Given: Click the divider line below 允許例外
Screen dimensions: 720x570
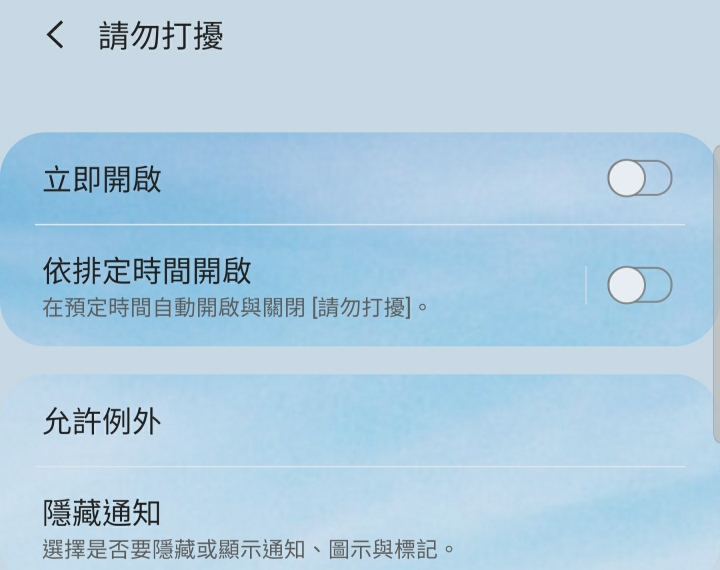Looking at the screenshot, I should coord(360,466).
